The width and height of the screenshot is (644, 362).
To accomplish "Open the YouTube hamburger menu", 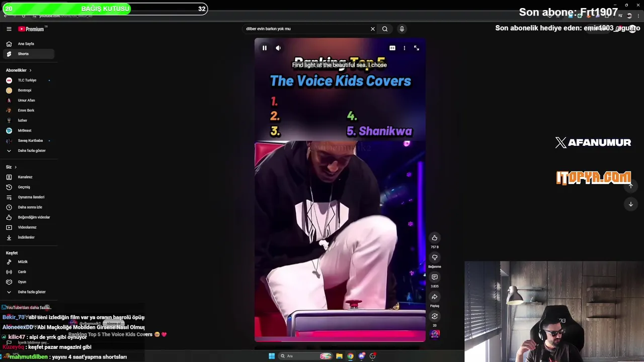I will (x=9, y=29).
